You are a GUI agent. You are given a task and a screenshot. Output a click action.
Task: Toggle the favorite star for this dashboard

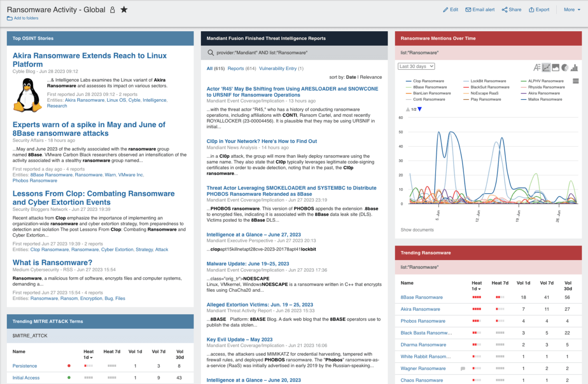[x=124, y=9]
